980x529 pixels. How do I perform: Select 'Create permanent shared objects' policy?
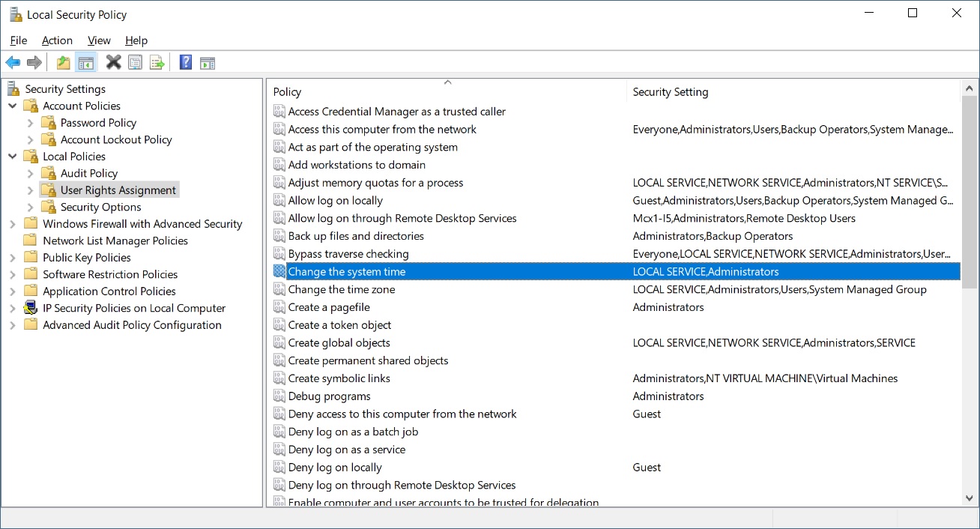tap(368, 360)
